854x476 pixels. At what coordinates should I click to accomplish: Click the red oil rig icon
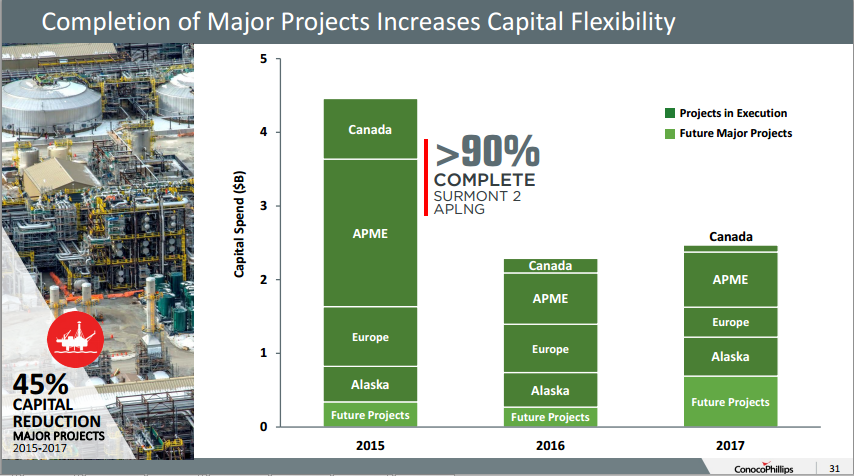(75, 339)
